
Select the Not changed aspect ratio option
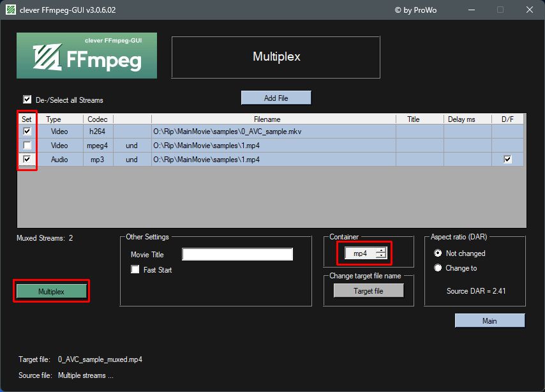[x=438, y=253]
